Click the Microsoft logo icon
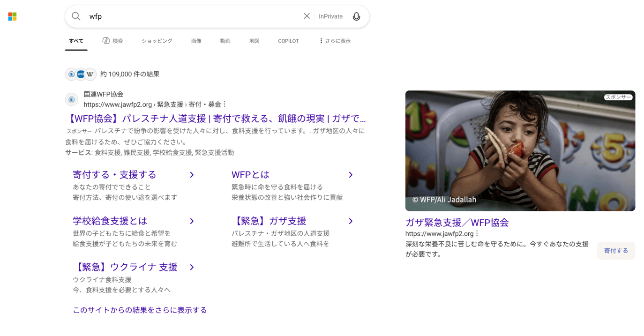The width and height of the screenshot is (644, 336). (12, 16)
